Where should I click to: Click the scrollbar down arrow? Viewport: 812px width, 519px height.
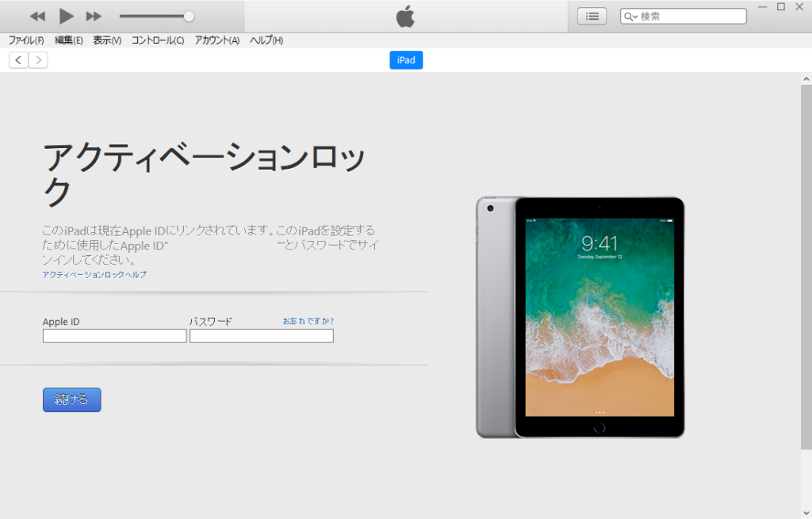point(806,513)
